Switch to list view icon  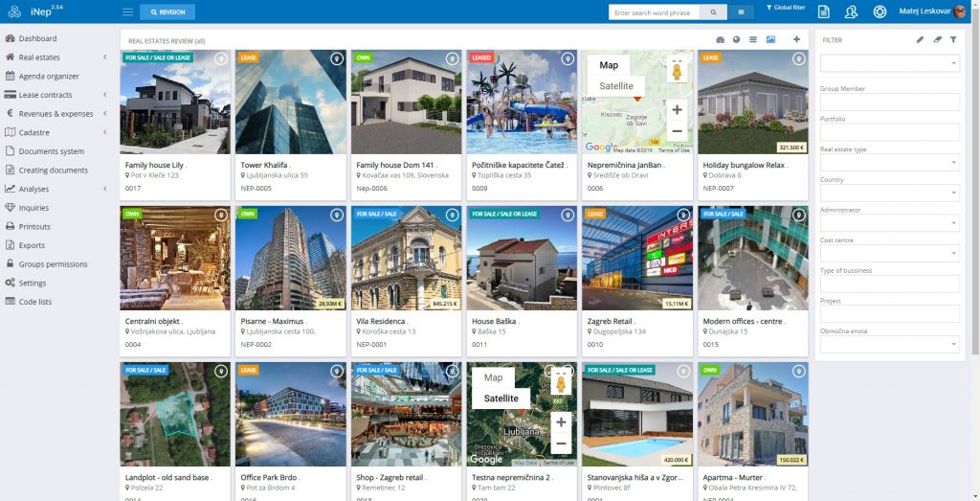point(753,39)
